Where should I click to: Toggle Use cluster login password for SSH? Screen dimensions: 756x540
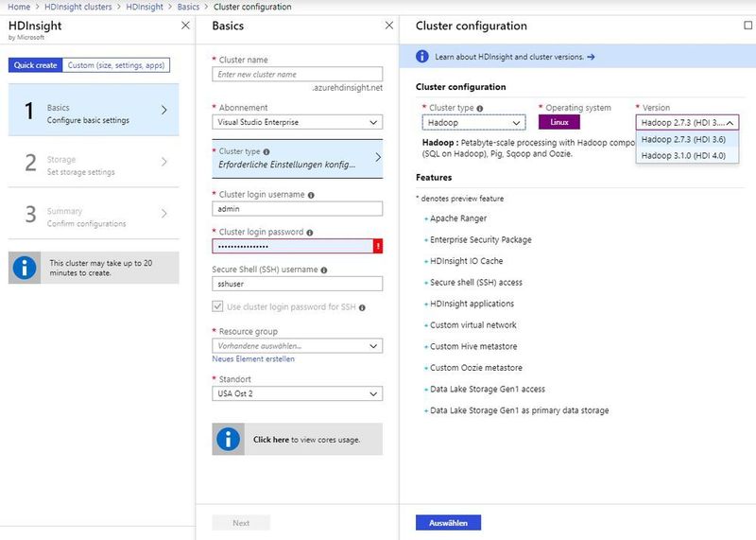point(217,306)
